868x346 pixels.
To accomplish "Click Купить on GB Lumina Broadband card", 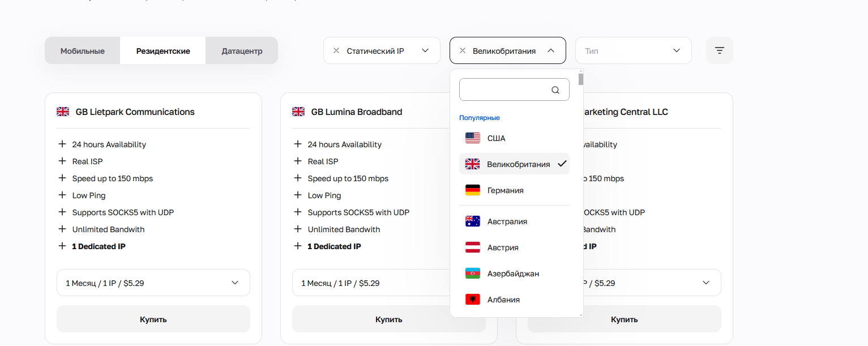I will 388,319.
